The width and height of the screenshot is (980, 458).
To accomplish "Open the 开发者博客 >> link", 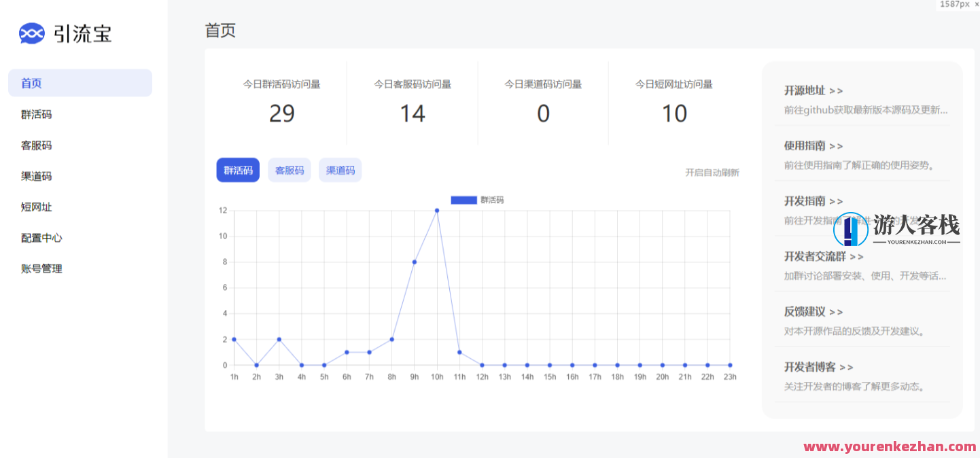I will (818, 367).
